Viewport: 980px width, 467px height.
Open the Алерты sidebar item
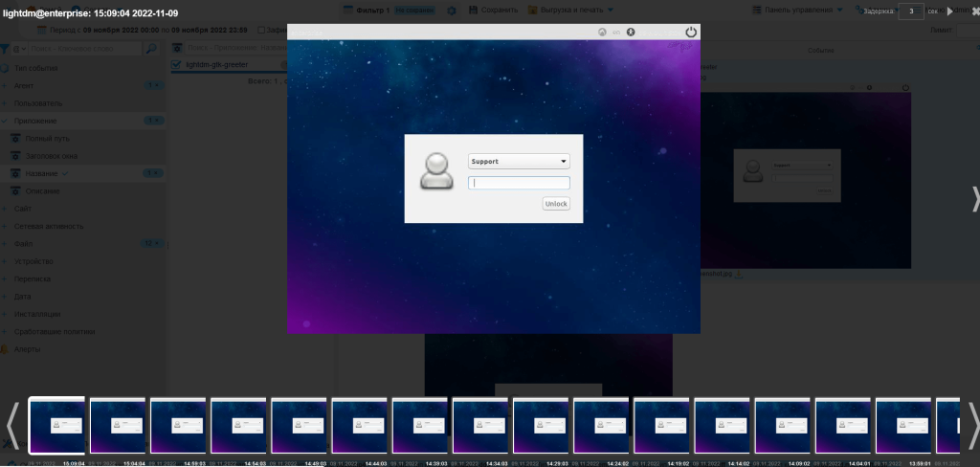pos(27,349)
